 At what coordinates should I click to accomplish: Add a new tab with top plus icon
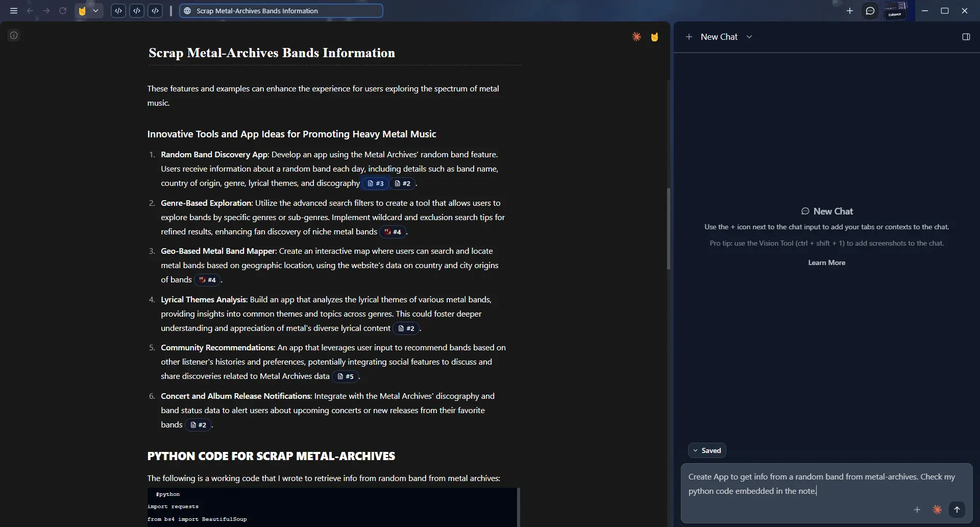[850, 11]
